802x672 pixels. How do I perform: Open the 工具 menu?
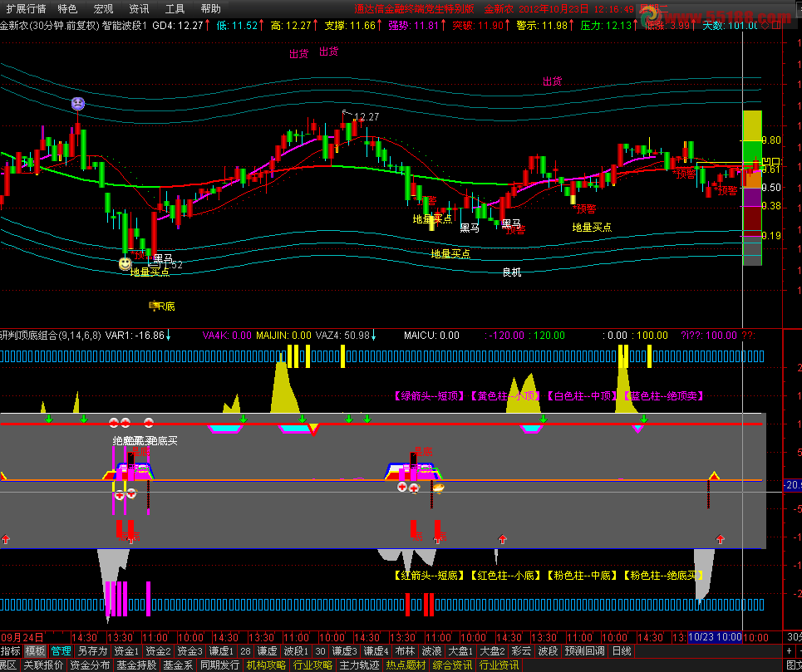[175, 8]
